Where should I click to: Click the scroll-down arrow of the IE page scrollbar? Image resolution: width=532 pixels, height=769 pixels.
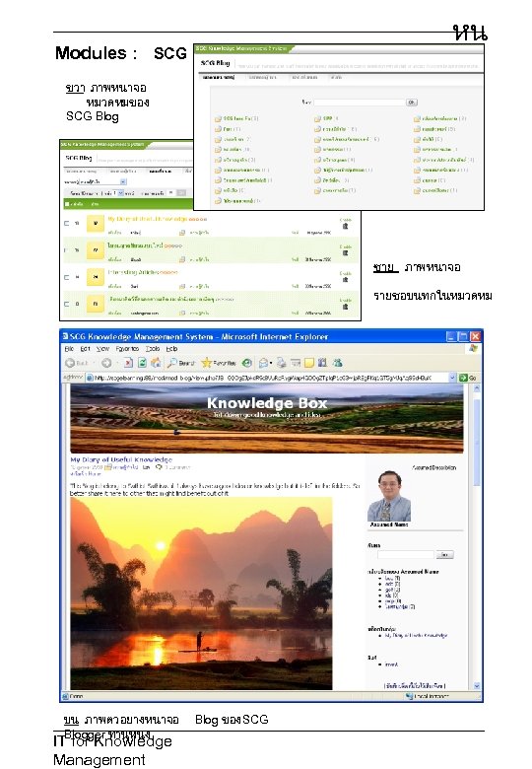point(477,686)
